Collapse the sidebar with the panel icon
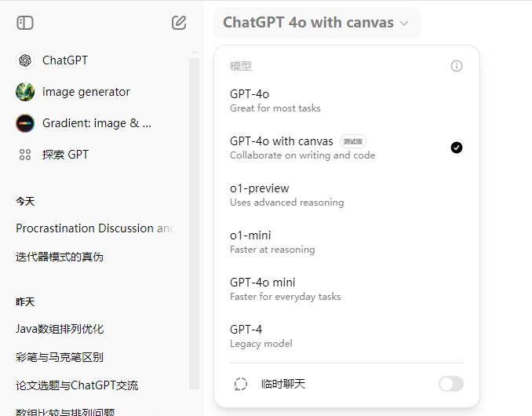The width and height of the screenshot is (532, 416). tap(25, 23)
